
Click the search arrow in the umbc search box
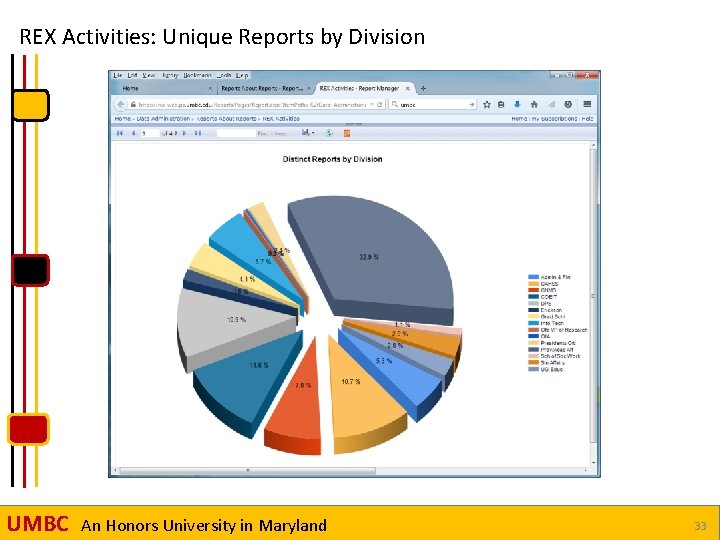point(472,105)
